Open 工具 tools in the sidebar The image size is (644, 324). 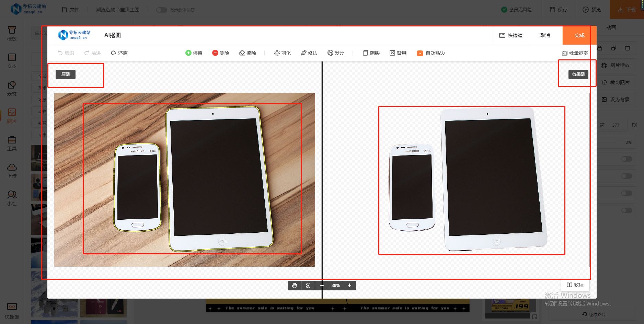pyautogui.click(x=12, y=143)
